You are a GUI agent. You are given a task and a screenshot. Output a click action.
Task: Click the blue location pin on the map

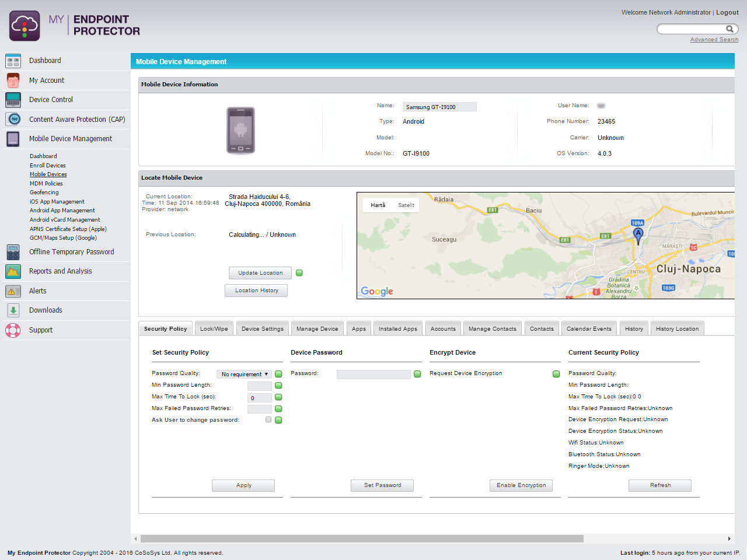click(x=638, y=236)
